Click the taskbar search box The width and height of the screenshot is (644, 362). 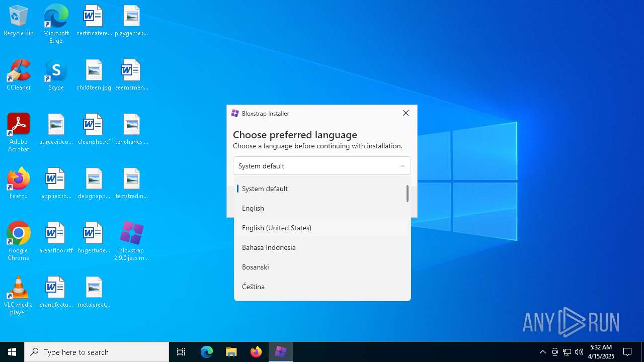pyautogui.click(x=97, y=352)
